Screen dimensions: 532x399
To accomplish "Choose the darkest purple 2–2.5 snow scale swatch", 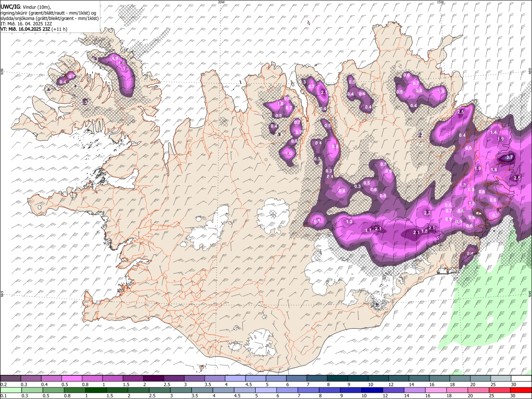I will (x=153, y=379).
